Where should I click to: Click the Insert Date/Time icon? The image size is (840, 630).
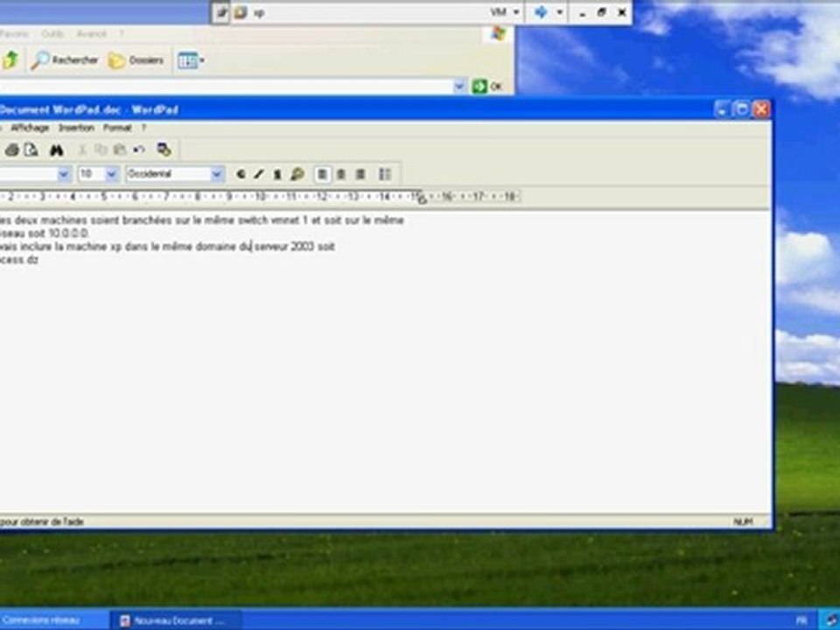click(164, 150)
